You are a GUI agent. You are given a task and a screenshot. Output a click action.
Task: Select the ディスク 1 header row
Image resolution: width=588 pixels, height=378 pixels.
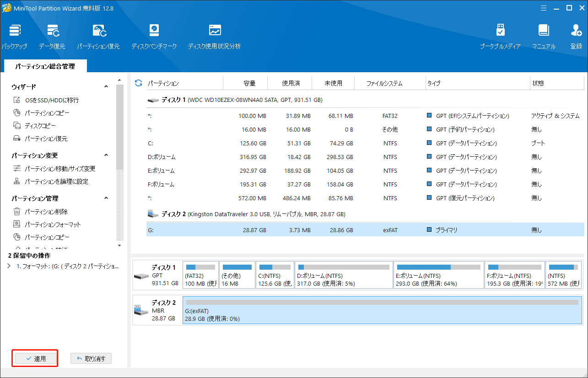(x=365, y=100)
